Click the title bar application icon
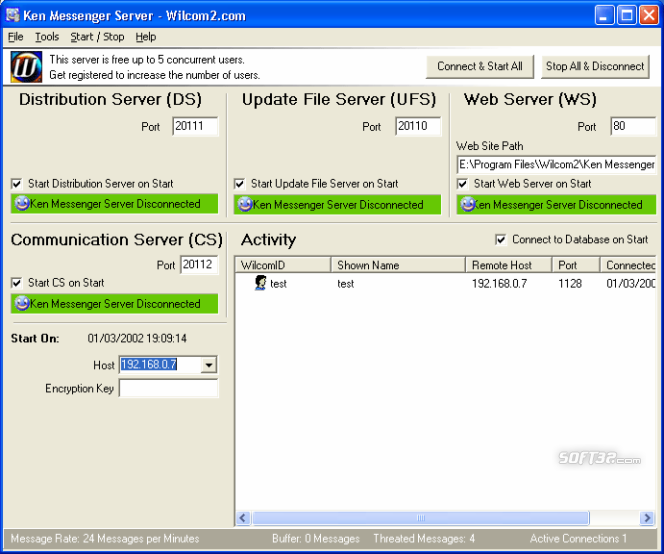Viewport: 664px width, 554px height. pos(13,15)
